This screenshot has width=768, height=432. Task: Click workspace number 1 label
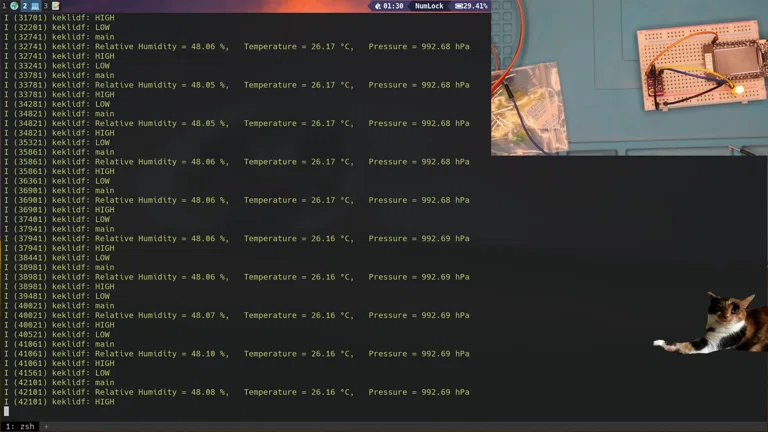tap(4, 6)
